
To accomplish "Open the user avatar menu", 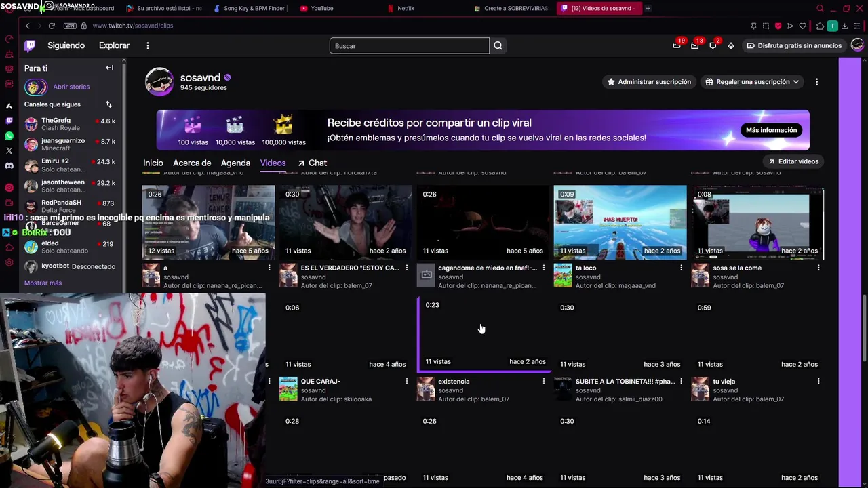I will pos(857,45).
